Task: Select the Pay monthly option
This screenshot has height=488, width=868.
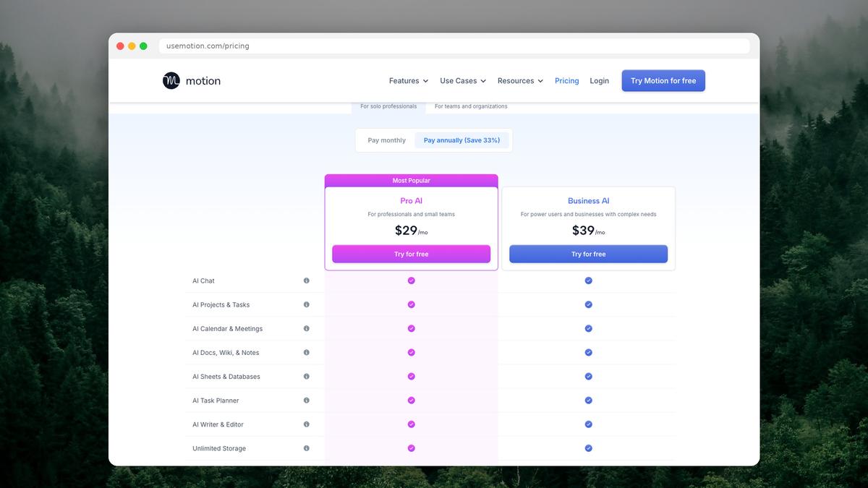Action: pyautogui.click(x=386, y=140)
